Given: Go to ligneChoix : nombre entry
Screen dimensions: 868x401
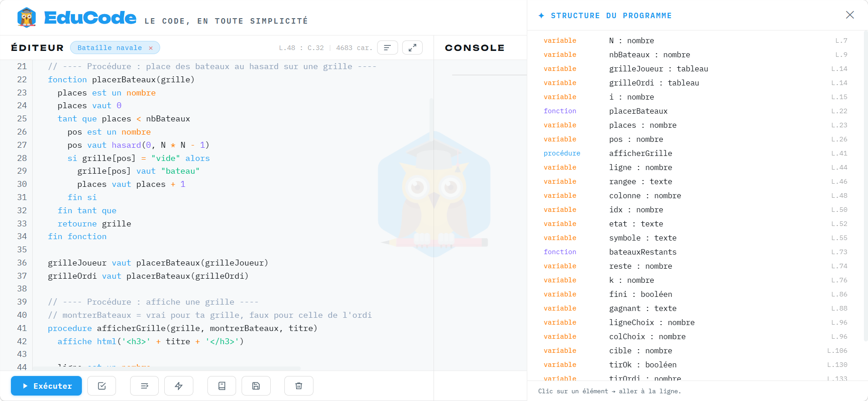Looking at the screenshot, I should pyautogui.click(x=695, y=322).
